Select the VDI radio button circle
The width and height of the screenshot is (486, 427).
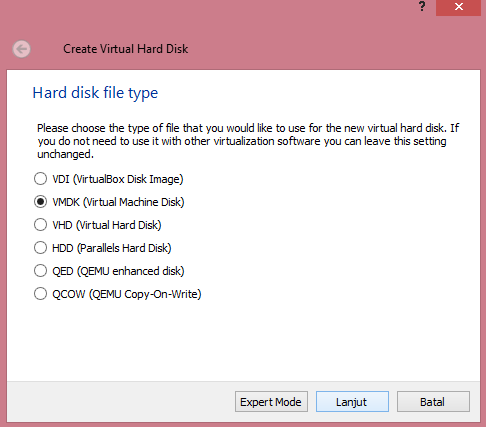(40, 179)
